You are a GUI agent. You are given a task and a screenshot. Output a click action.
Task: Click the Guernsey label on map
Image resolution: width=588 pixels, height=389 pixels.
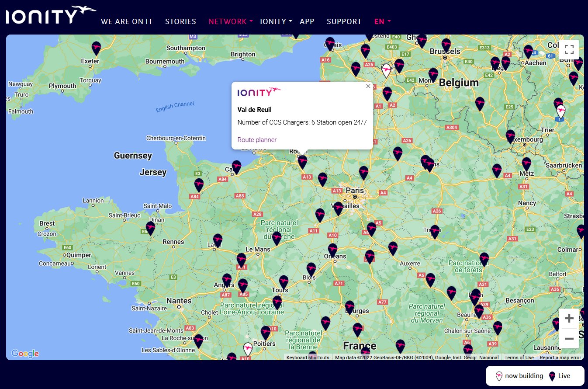point(133,156)
